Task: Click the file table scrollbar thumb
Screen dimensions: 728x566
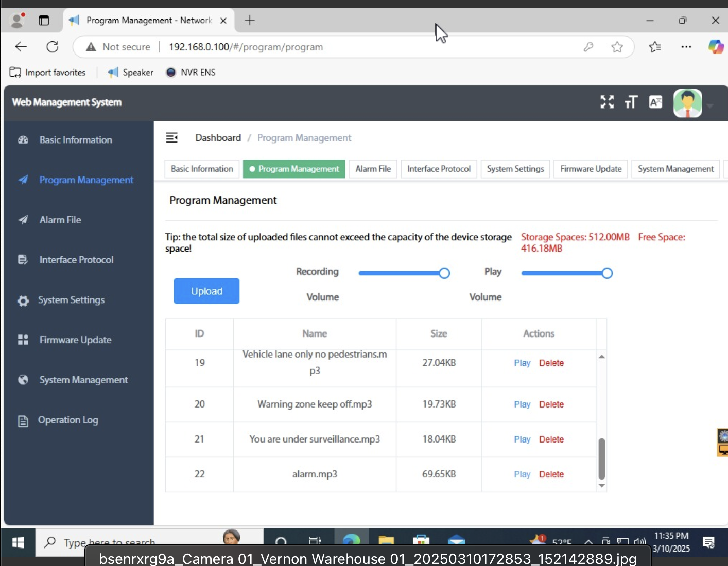Action: pyautogui.click(x=601, y=458)
